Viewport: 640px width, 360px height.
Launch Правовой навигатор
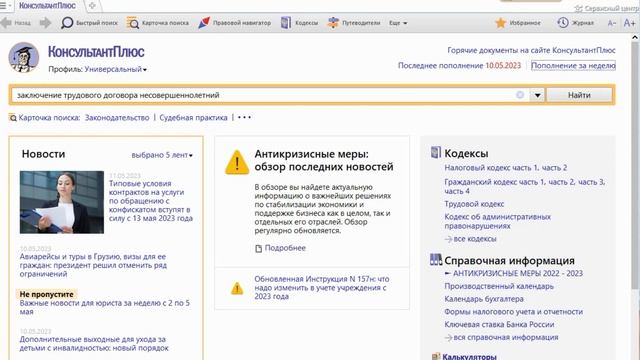(x=234, y=23)
